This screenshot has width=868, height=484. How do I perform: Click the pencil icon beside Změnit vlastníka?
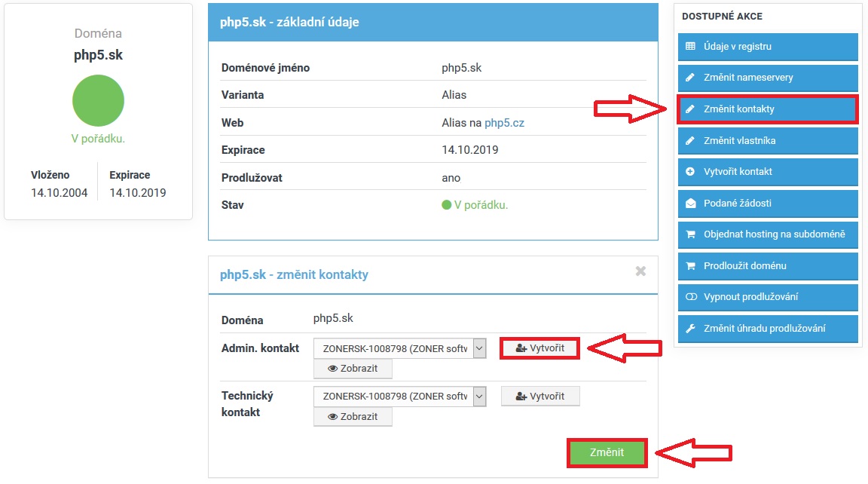690,141
